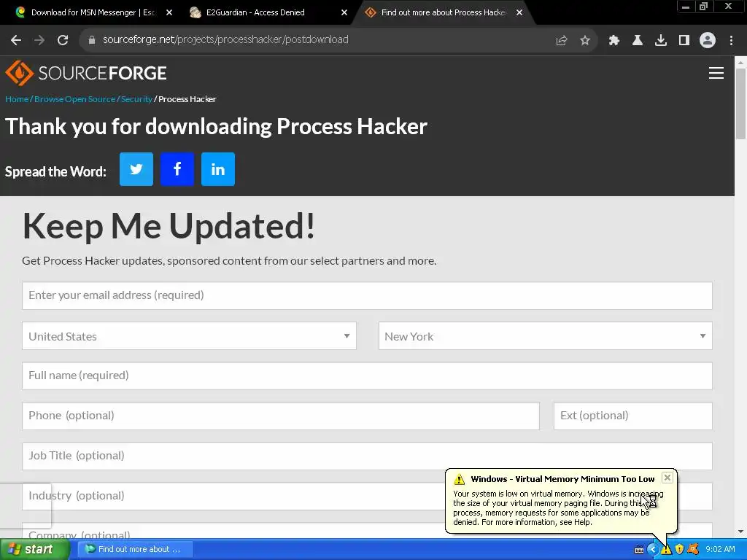Screen dimensions: 747x560
Task: Click the address bar URL
Action: click(225, 39)
